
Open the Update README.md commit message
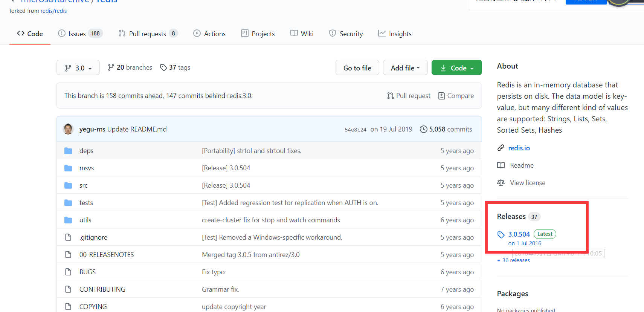[x=137, y=129]
